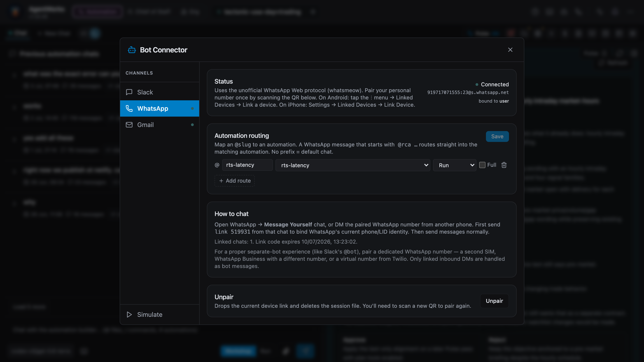Open the Gmail channel
Image resolution: width=644 pixels, height=362 pixels.
coord(159,125)
